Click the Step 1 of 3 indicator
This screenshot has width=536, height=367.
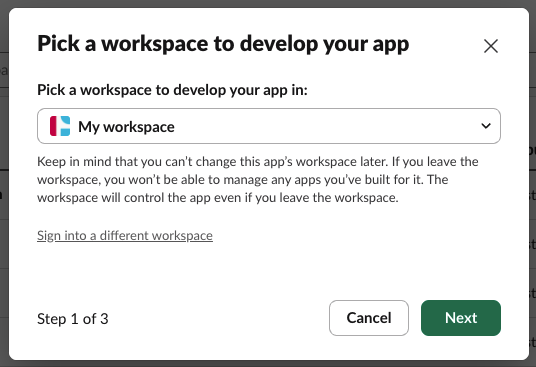pyautogui.click(x=73, y=319)
